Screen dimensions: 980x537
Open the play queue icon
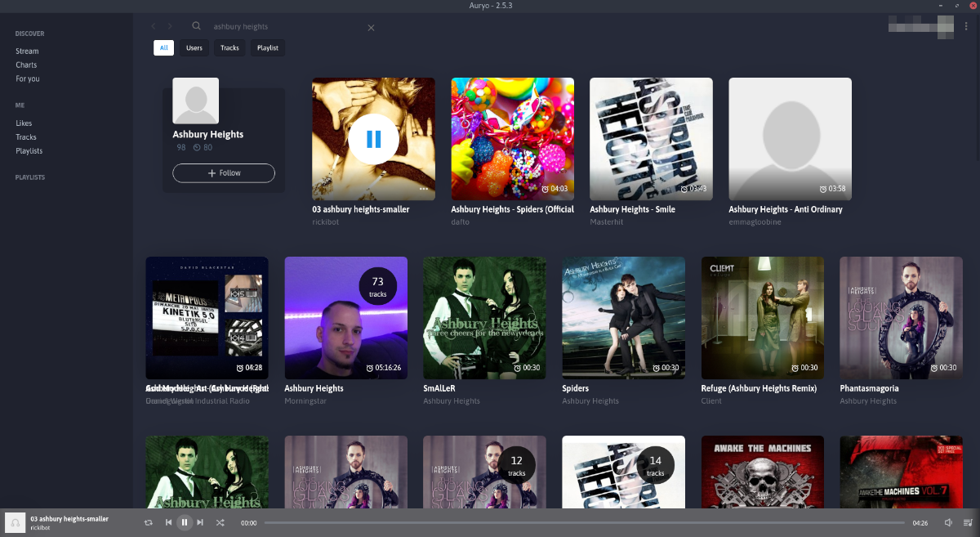[x=968, y=522]
